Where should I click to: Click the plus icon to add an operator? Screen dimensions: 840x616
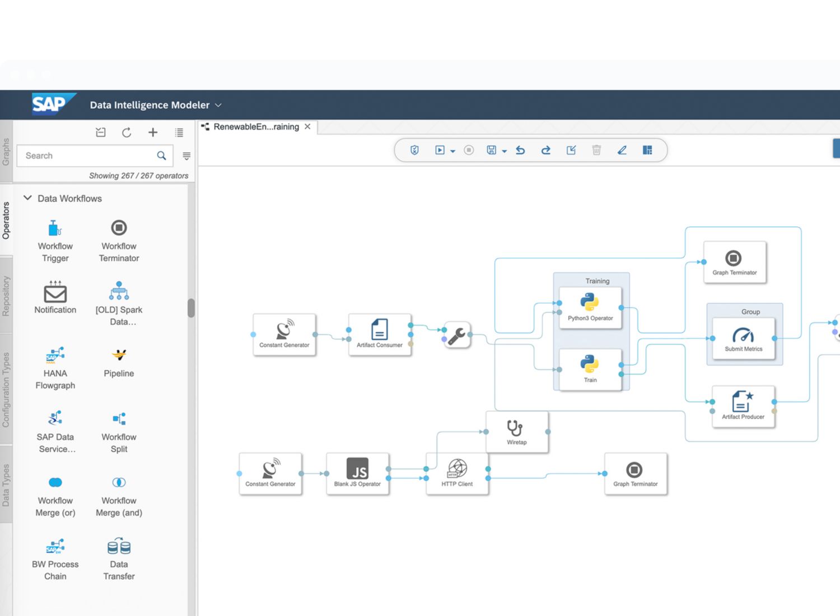[x=153, y=133]
